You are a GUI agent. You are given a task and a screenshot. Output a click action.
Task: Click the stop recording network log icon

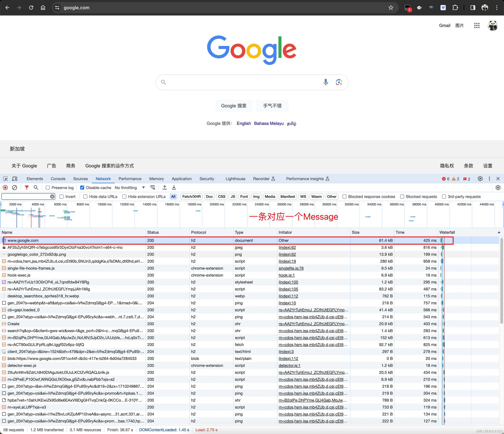pyautogui.click(x=5, y=188)
